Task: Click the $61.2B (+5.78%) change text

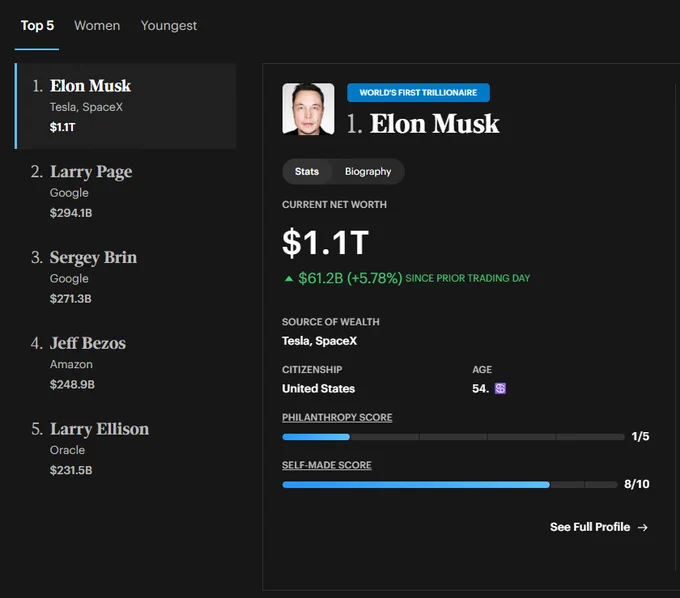Action: [350, 278]
